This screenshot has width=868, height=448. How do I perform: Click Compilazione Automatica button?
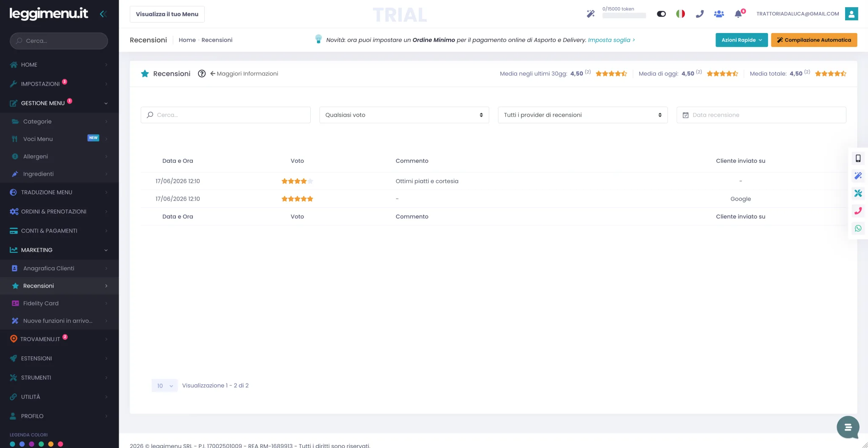tap(814, 40)
